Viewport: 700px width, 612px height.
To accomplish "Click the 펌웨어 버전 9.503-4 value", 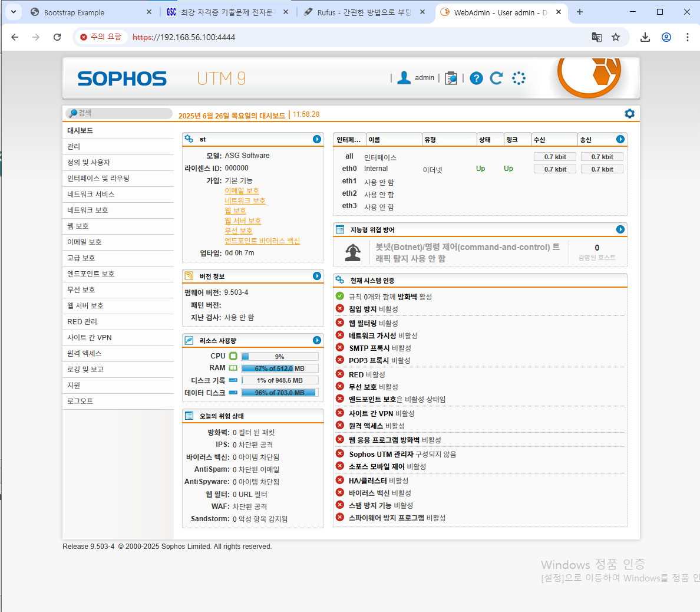I will click(236, 292).
